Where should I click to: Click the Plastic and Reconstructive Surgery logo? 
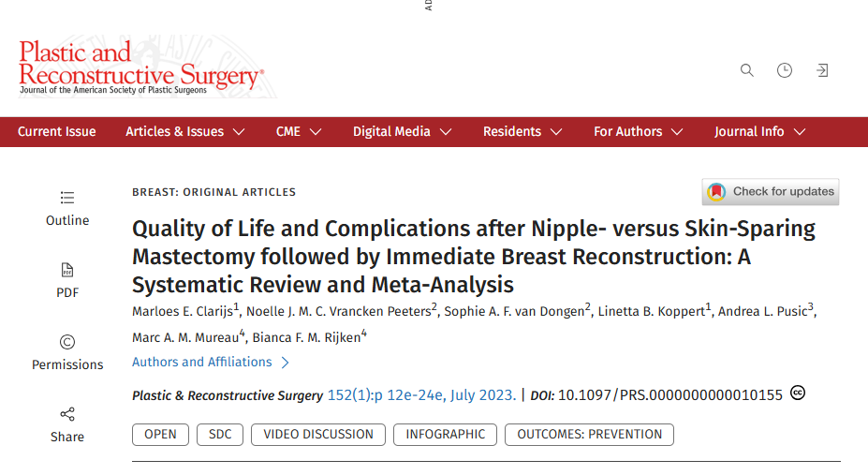click(141, 67)
